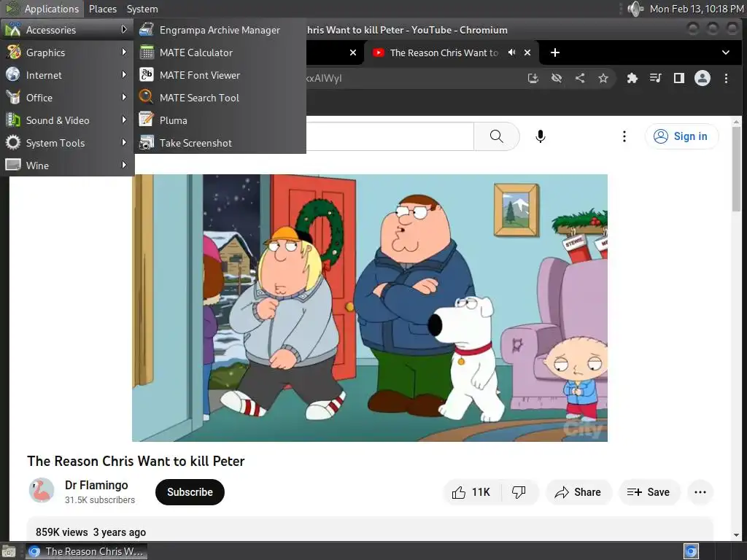Click the Applications menu button

(x=42, y=9)
